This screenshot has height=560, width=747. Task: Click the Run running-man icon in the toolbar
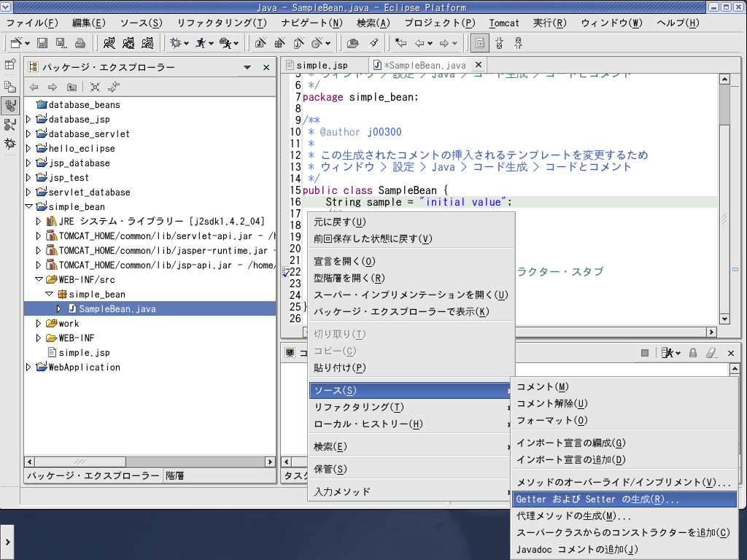tap(201, 43)
